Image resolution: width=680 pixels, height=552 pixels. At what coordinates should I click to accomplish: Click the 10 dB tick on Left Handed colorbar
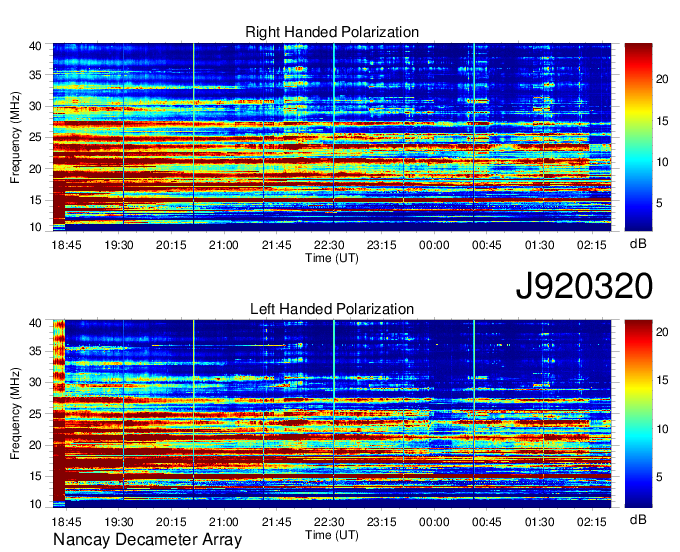(662, 429)
